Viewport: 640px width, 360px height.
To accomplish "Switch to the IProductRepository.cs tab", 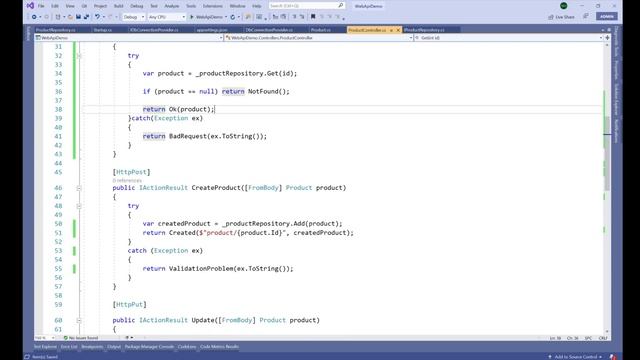I will 424,30.
